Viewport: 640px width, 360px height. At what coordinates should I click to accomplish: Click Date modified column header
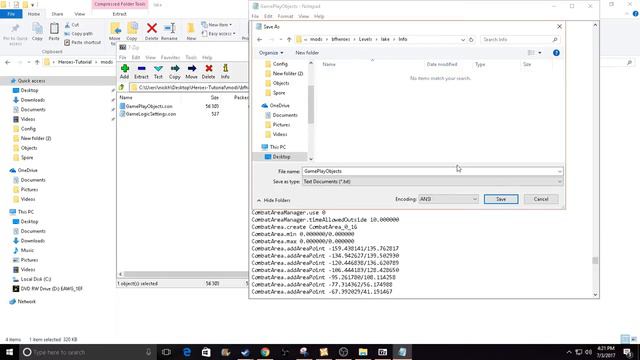click(x=442, y=64)
